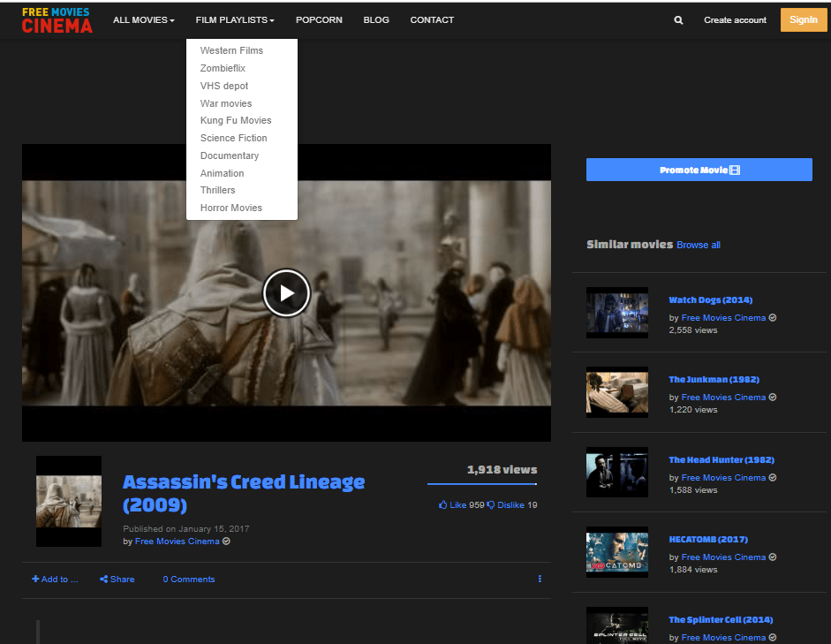Open The Junkman (1982) title link
831x644 pixels.
pyautogui.click(x=714, y=380)
